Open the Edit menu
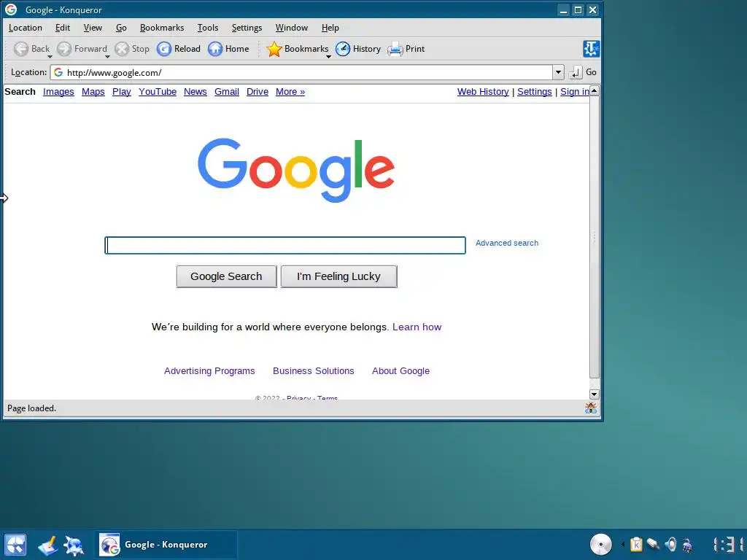747x560 pixels. (x=63, y=28)
